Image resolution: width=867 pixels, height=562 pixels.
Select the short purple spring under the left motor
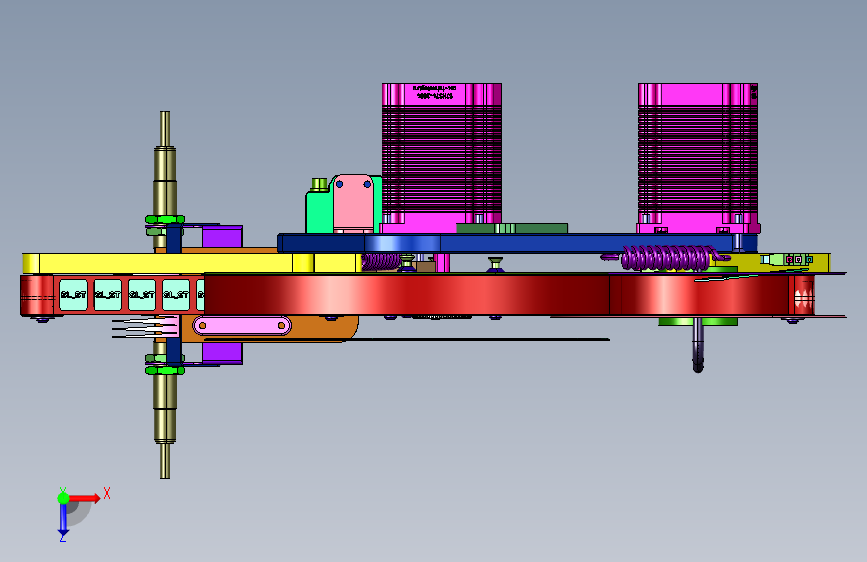[x=381, y=261]
